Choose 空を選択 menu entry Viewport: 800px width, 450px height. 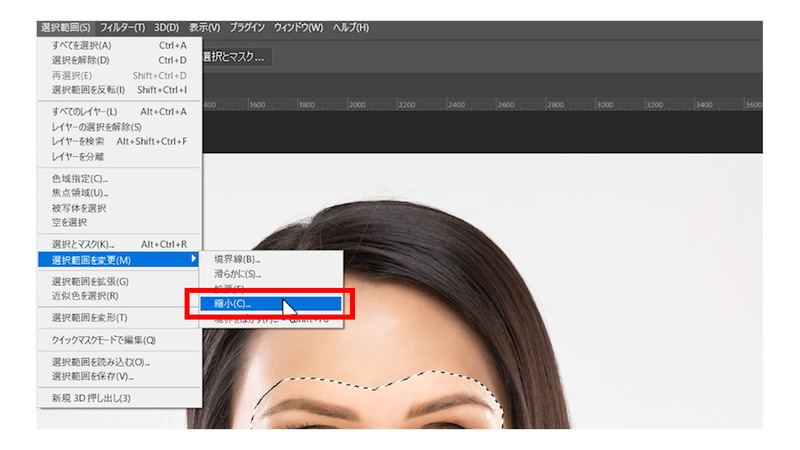click(119, 222)
